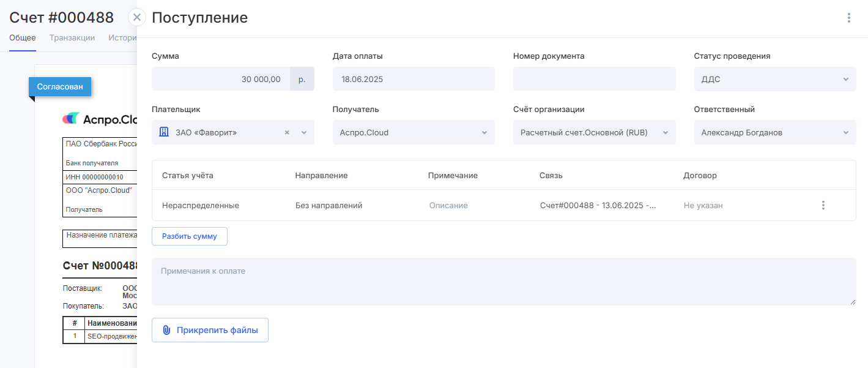Viewport: 868px width, 368px height.
Task: Open the Получатель dropdown
Action: pos(484,132)
